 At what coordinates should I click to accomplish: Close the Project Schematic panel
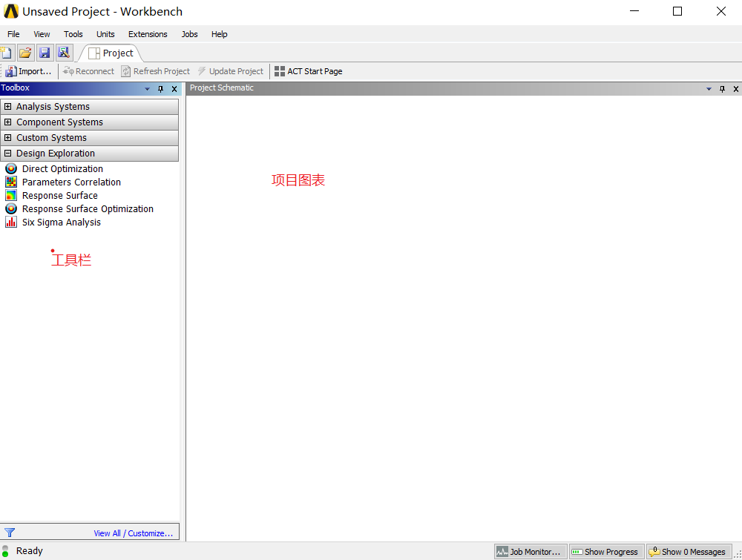click(736, 89)
